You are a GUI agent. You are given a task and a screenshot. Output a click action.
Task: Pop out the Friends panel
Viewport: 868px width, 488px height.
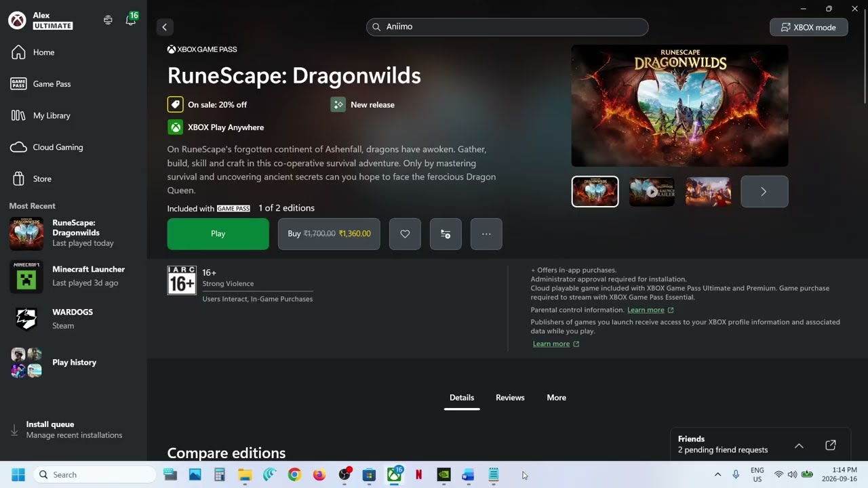coord(831,445)
